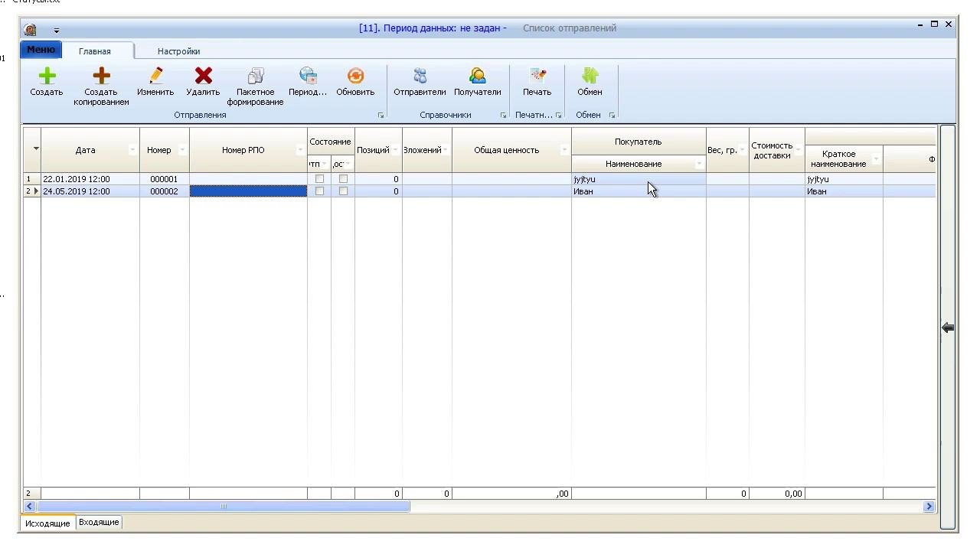Switch to the Настройки ribbon tab
Image resolution: width=980 pixels, height=551 pixels.
coord(178,51)
